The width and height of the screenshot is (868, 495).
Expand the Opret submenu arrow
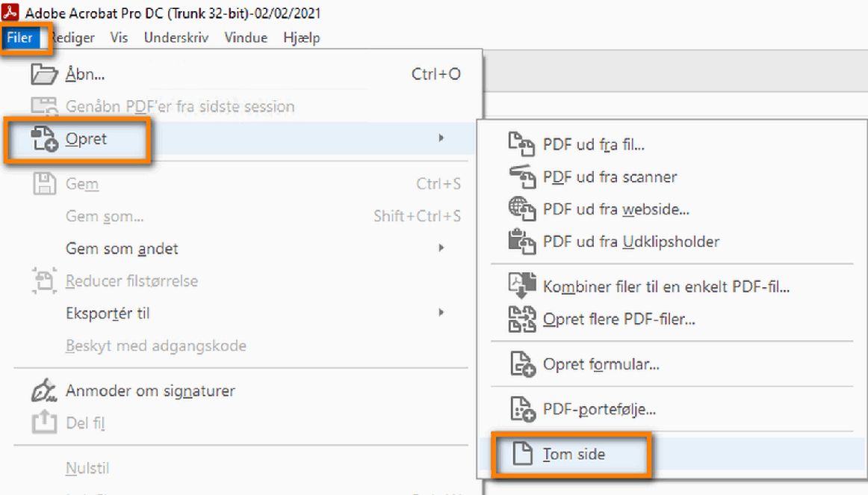[x=440, y=138]
